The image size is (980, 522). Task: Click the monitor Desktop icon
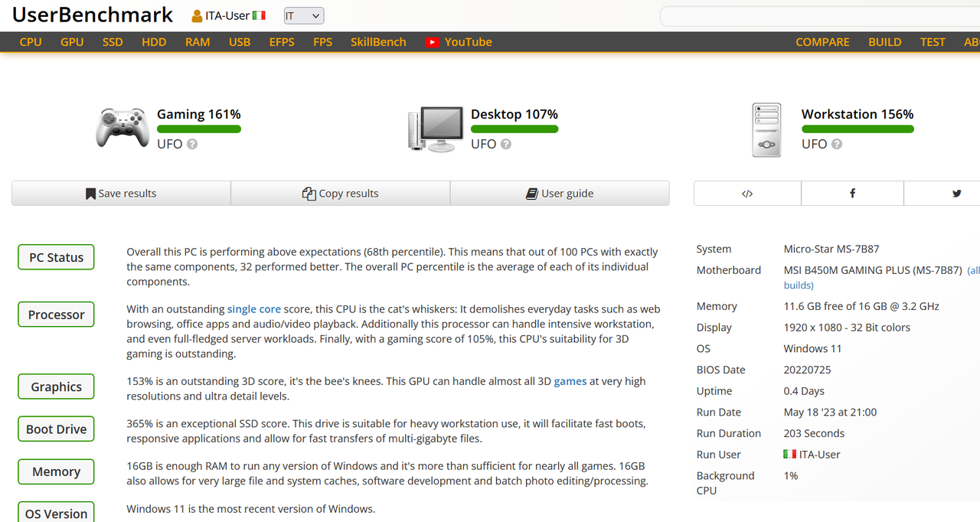(436, 129)
